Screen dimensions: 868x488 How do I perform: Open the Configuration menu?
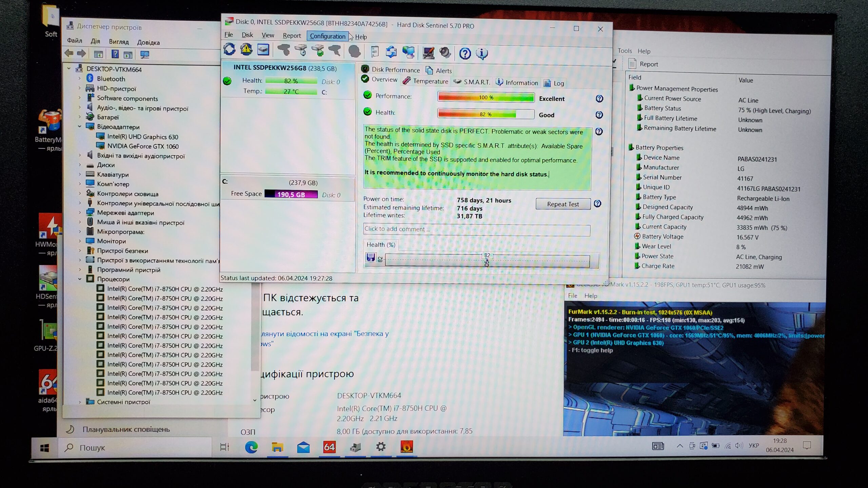[x=327, y=36]
